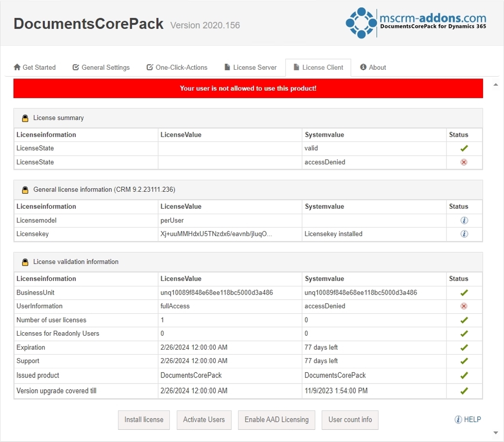
Task: Click green check in Expiration row
Action: click(x=464, y=347)
